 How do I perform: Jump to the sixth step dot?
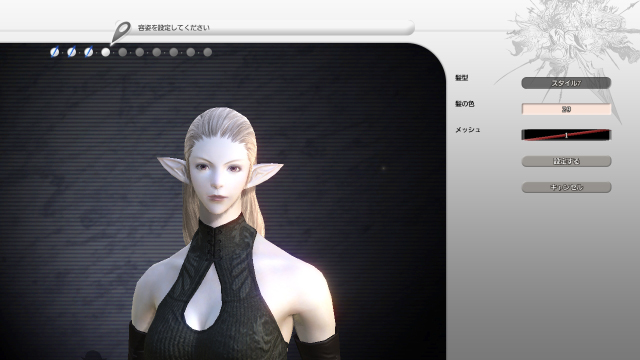[140, 52]
